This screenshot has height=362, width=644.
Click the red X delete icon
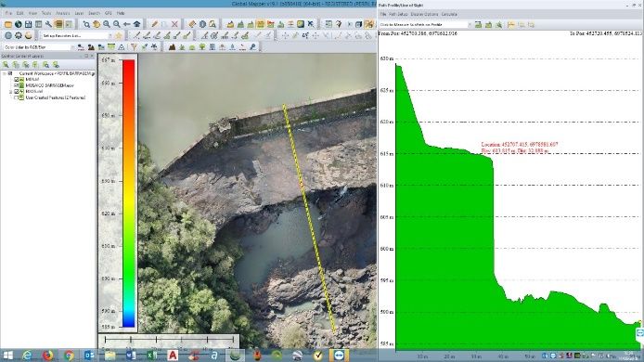point(174,24)
